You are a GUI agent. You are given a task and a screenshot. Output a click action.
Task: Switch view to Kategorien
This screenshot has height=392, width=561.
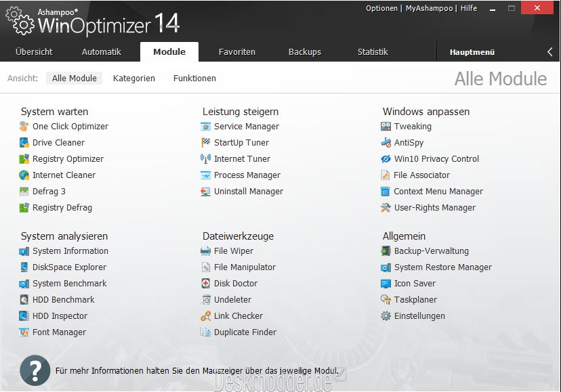pyautogui.click(x=134, y=79)
